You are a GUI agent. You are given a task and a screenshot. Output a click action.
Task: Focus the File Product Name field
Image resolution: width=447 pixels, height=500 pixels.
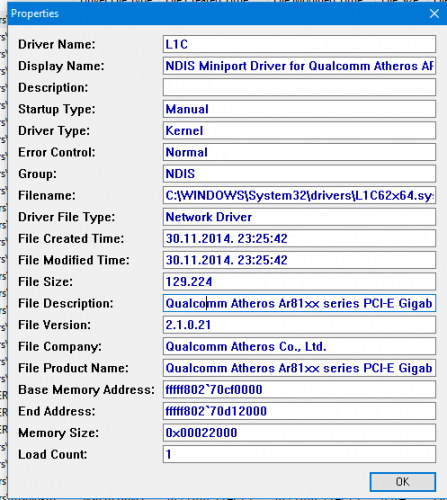point(299,368)
